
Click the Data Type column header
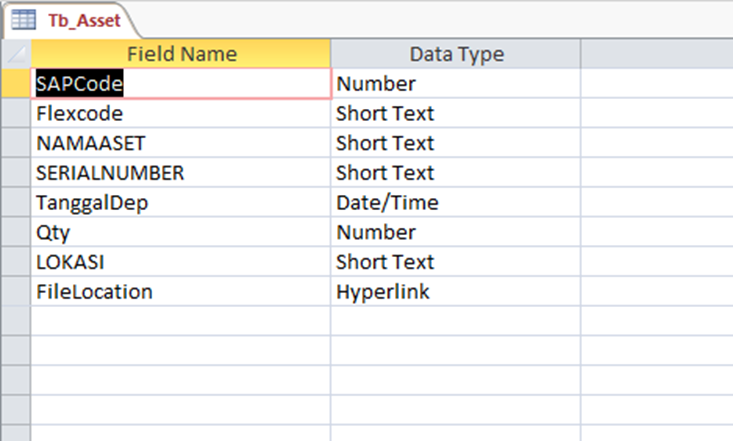456,54
